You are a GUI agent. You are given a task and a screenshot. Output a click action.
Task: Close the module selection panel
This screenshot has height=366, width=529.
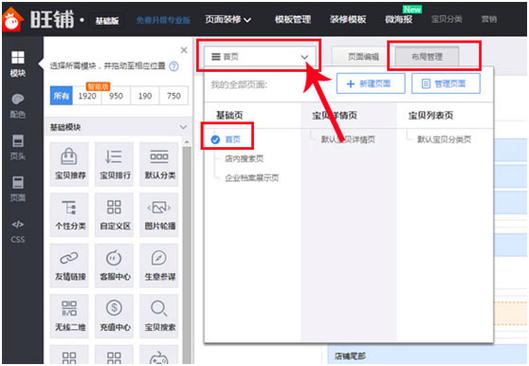point(184,50)
